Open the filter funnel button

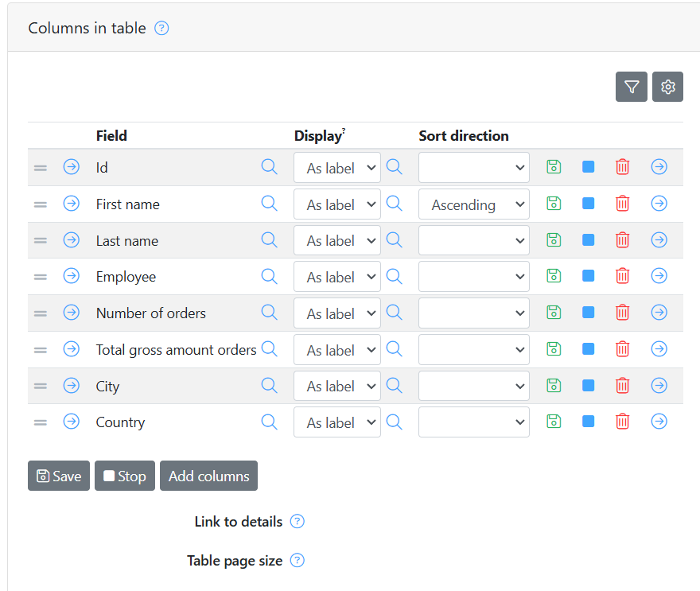tap(632, 87)
